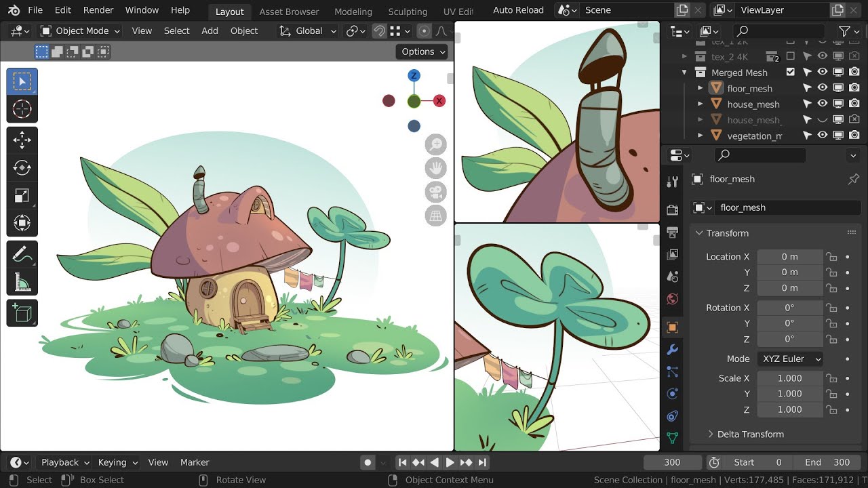Edit the Location X value field
Screen dimensions: 868x488
point(789,256)
